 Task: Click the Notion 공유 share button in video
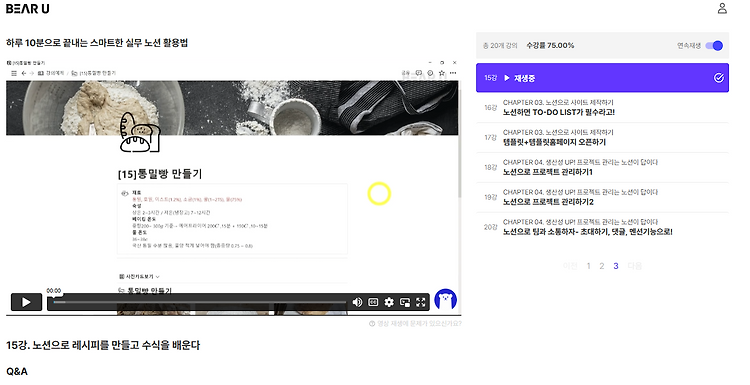[x=406, y=73]
